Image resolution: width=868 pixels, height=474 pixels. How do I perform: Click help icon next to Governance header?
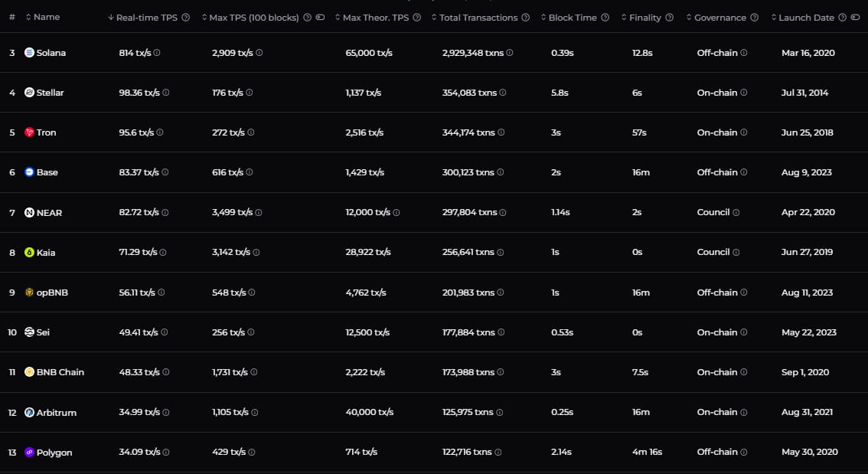tap(755, 18)
